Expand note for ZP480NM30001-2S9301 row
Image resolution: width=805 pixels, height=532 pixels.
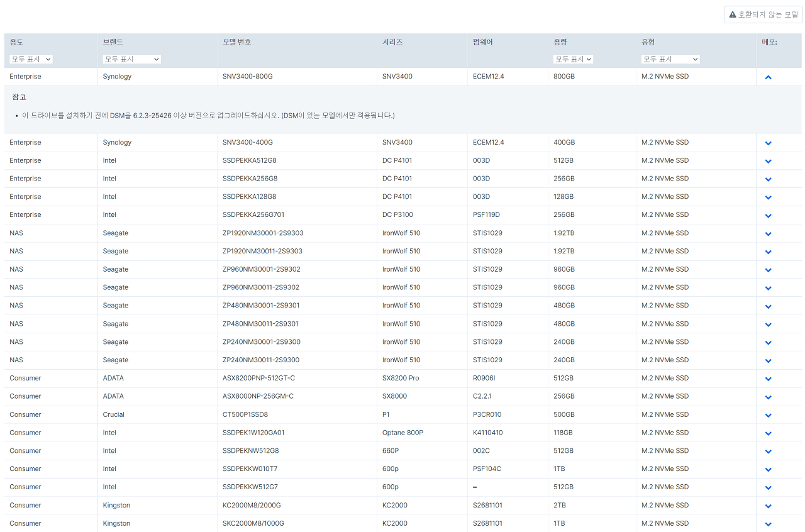click(x=768, y=306)
